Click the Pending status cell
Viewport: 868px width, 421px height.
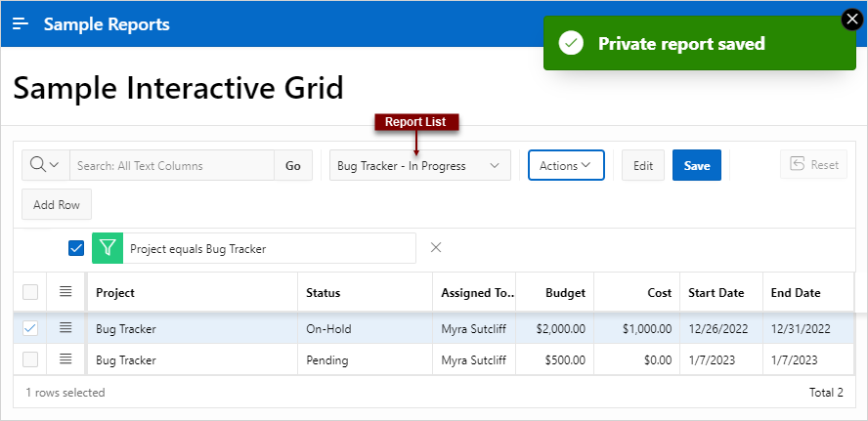pyautogui.click(x=365, y=360)
